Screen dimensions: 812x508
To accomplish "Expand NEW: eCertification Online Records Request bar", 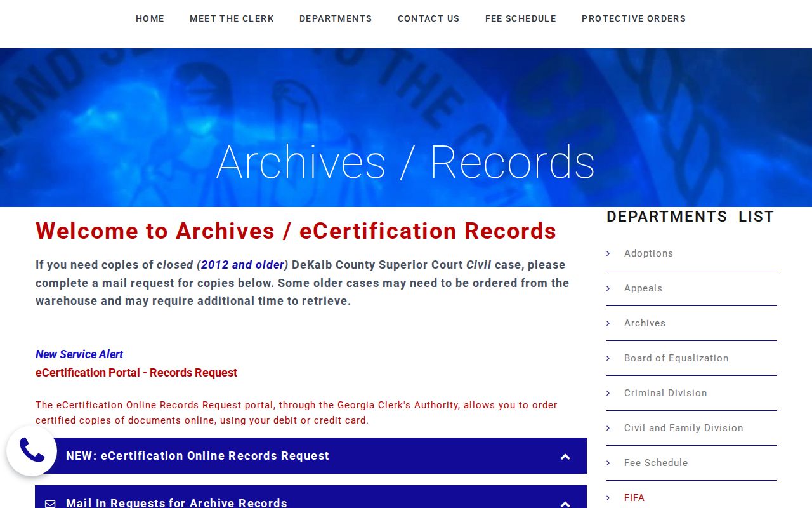I will (311, 455).
